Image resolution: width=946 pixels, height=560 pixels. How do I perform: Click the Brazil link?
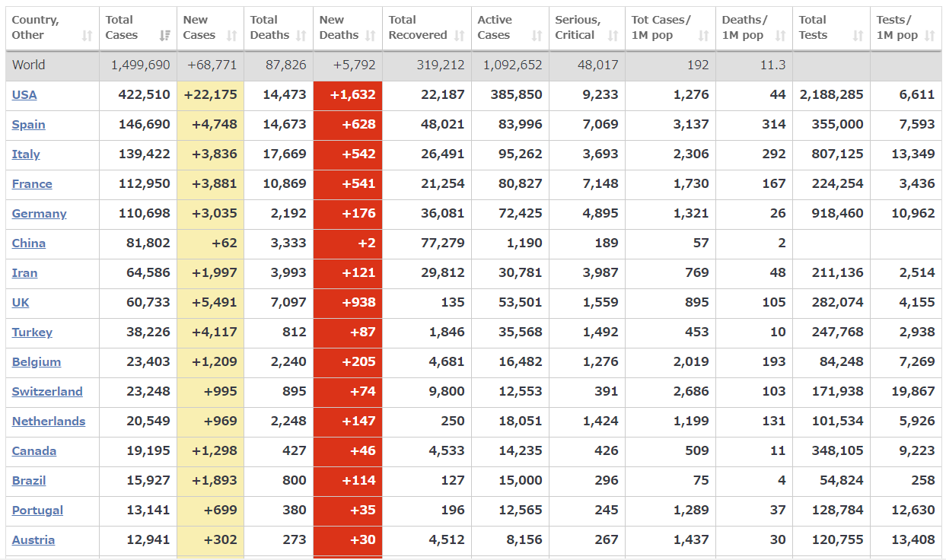29,481
